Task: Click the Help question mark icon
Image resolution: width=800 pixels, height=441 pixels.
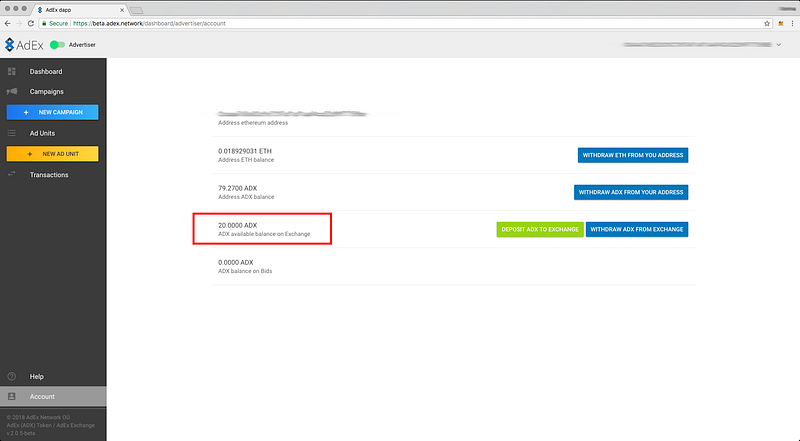Action: click(x=12, y=376)
